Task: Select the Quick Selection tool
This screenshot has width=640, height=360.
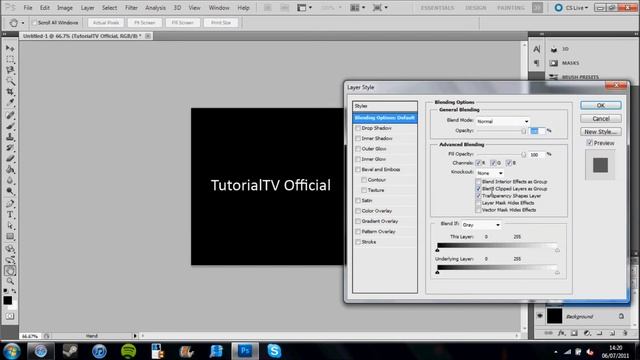Action: click(x=10, y=81)
